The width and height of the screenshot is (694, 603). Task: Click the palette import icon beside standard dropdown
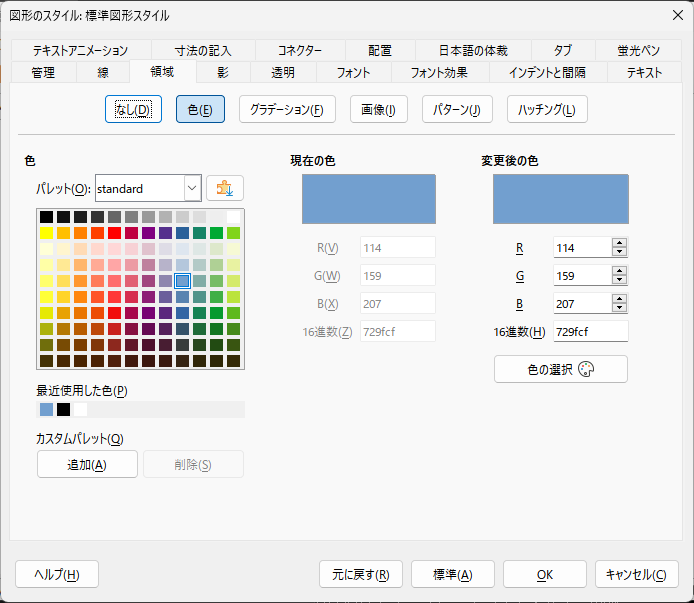point(224,188)
